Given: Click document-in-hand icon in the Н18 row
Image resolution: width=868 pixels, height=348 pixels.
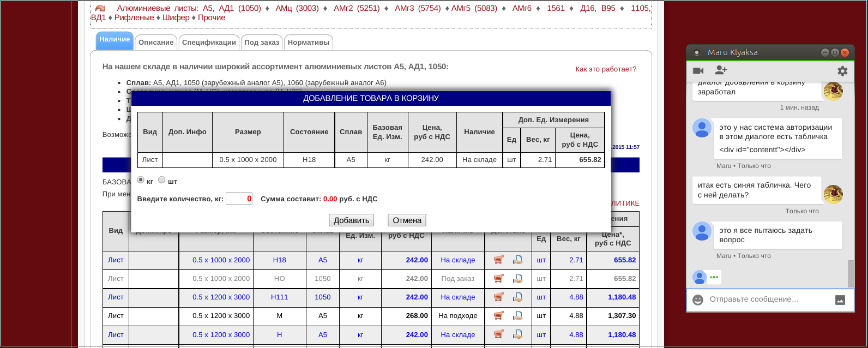Looking at the screenshot, I should tap(518, 260).
